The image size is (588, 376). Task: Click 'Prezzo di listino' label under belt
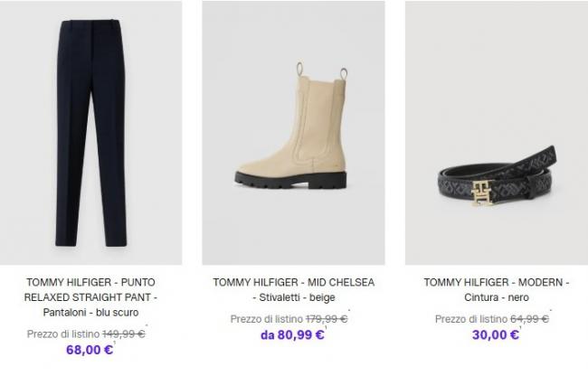coord(471,318)
